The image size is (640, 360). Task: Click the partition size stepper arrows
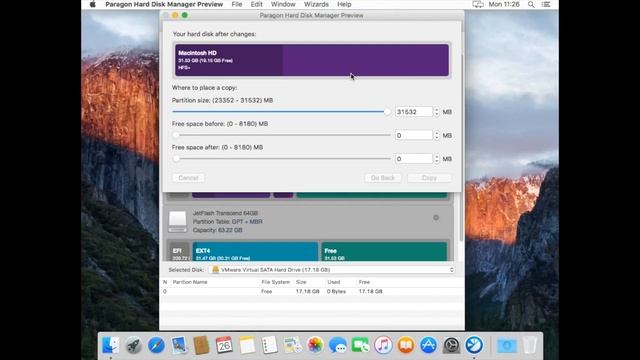(x=436, y=112)
